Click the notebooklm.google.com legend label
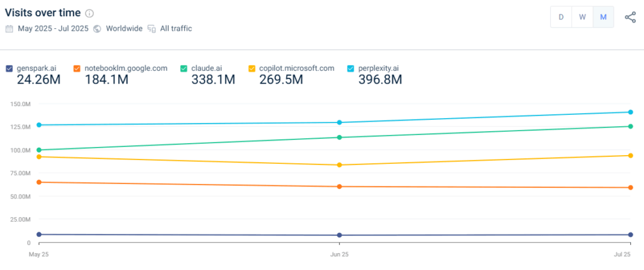This screenshot has height=270, width=644. pyautogui.click(x=126, y=68)
